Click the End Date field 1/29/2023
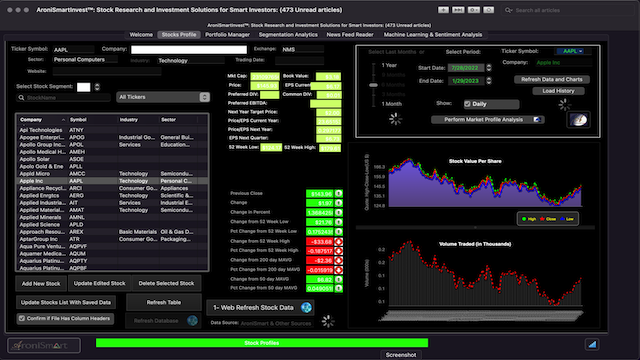This screenshot has width=640, height=360. click(x=466, y=81)
